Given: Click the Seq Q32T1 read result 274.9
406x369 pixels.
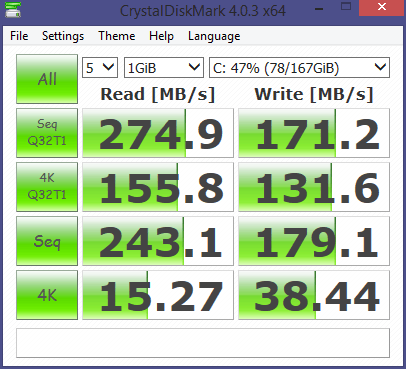Looking at the screenshot, I should [158, 133].
